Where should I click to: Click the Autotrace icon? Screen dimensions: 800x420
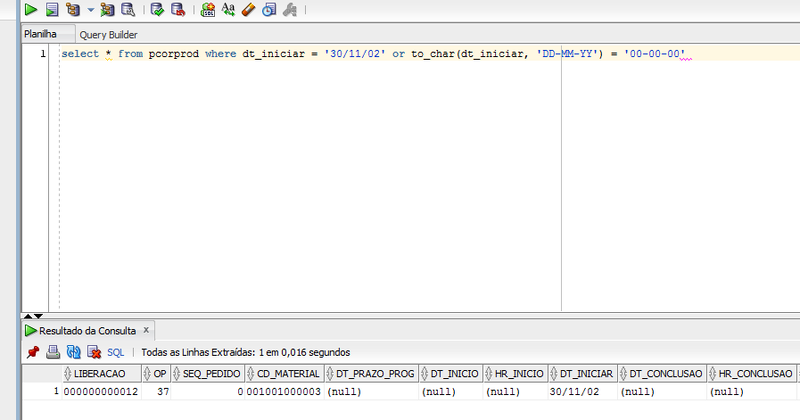[107, 10]
